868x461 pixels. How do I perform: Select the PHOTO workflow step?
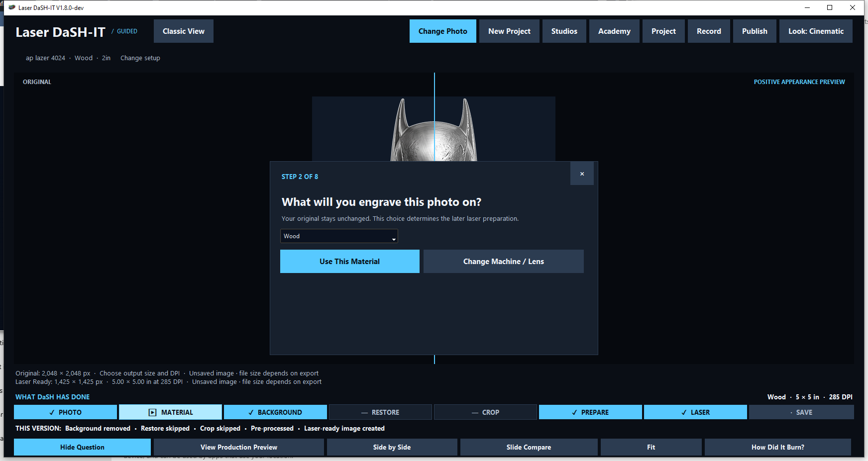tap(65, 412)
